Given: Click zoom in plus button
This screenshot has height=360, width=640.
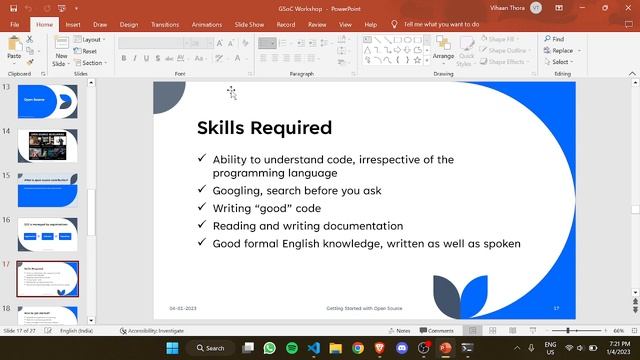Looking at the screenshot, I should (x=605, y=331).
